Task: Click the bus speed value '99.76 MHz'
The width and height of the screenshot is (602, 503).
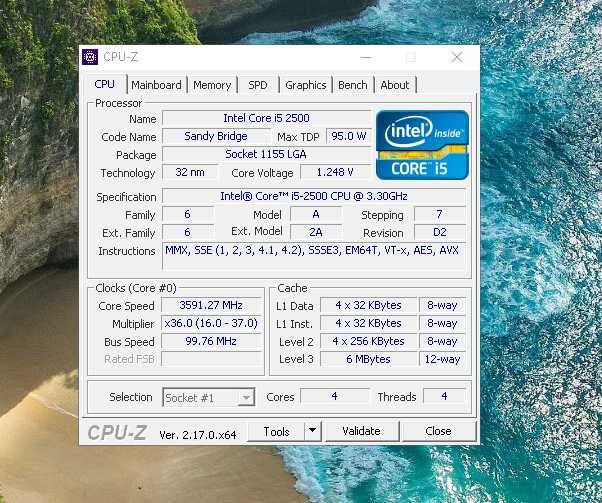Action: [211, 341]
